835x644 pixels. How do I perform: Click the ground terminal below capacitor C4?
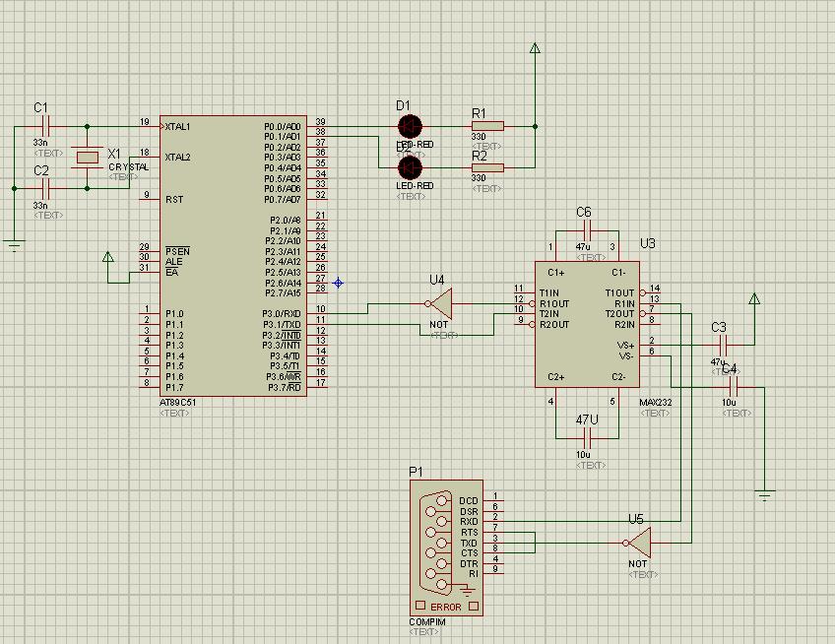click(x=765, y=492)
